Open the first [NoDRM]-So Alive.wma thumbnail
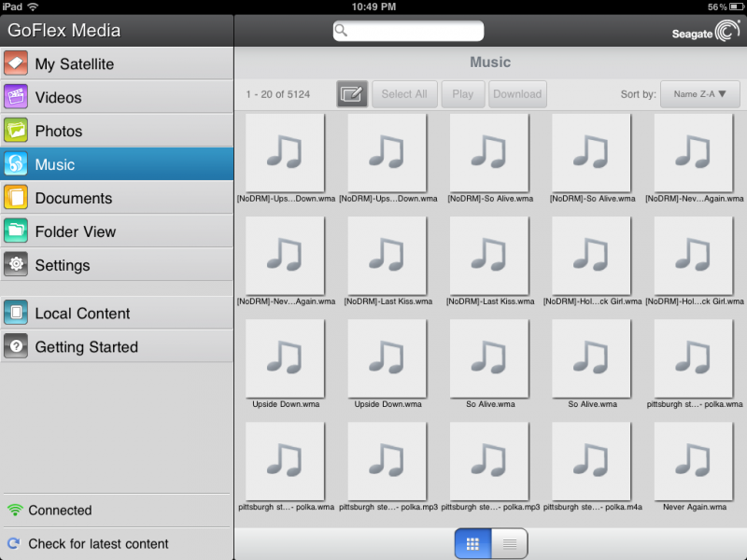The width and height of the screenshot is (747, 560). [489, 153]
